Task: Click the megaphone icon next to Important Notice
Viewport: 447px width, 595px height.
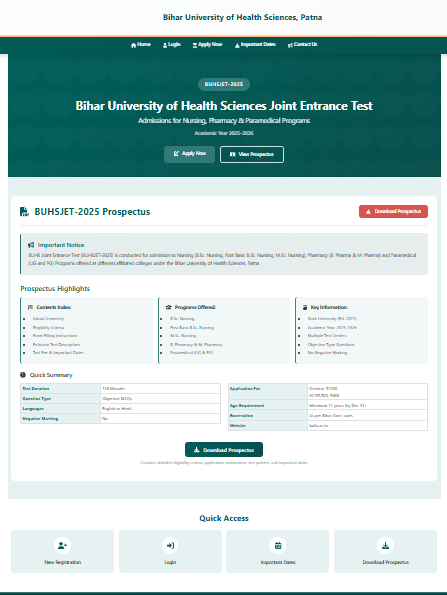Action: coord(31,245)
